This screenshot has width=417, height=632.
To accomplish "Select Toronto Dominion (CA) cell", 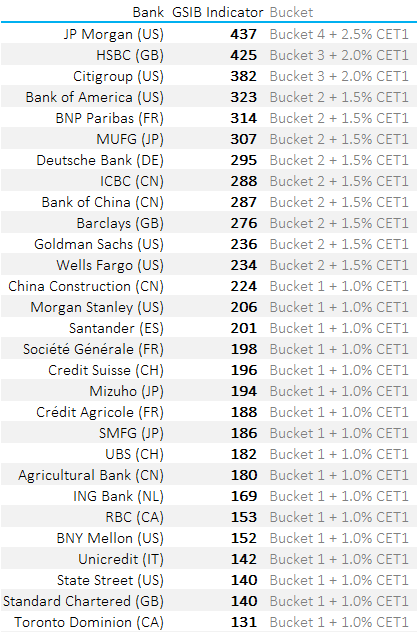I will tap(89, 622).
